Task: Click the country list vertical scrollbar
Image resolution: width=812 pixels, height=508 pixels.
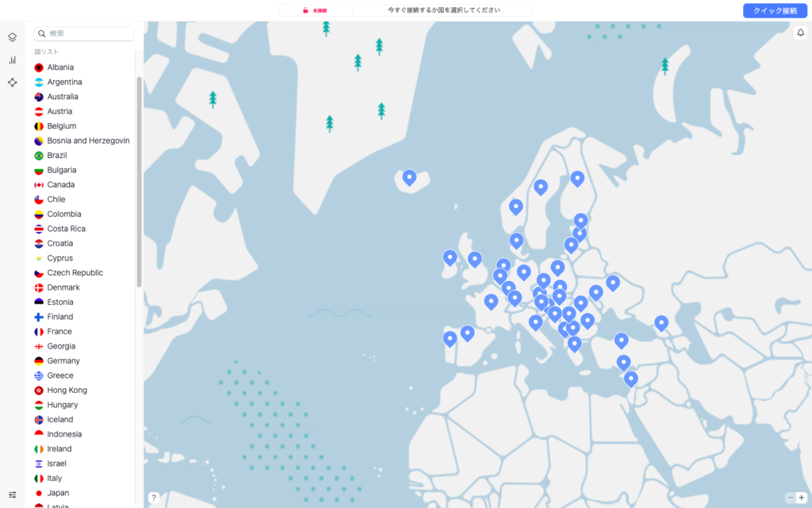Action: [x=140, y=181]
